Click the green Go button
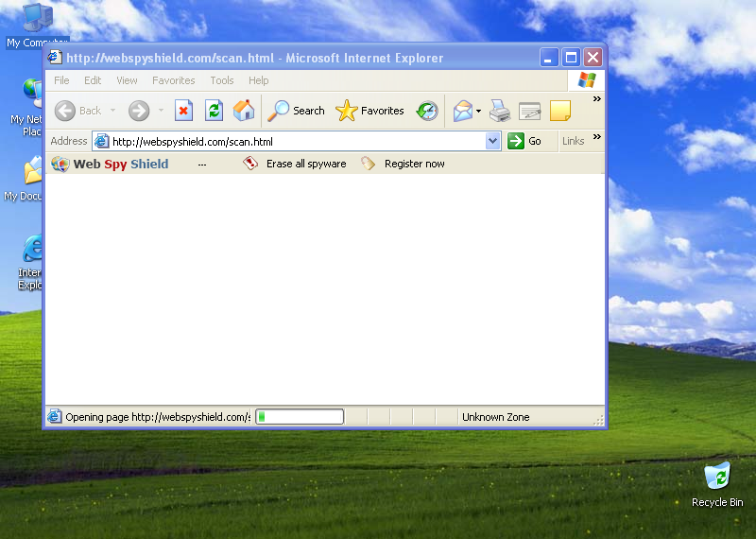 tap(524, 141)
